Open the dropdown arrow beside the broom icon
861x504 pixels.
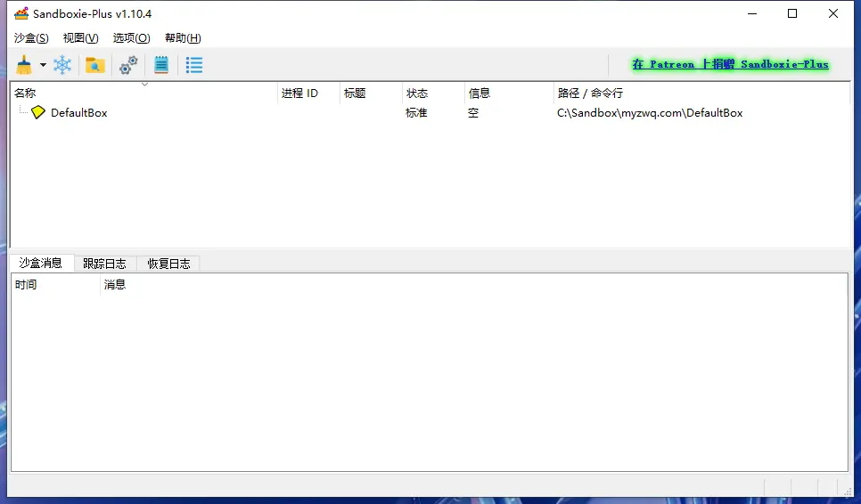tap(43, 66)
